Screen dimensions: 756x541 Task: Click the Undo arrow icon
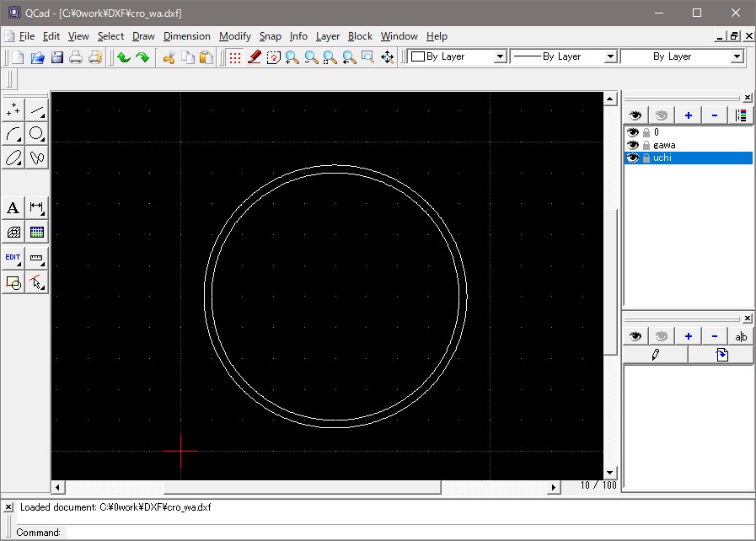tap(124, 57)
